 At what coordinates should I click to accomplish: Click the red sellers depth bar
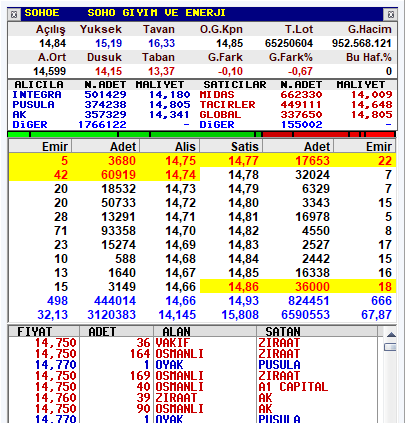click(x=329, y=134)
